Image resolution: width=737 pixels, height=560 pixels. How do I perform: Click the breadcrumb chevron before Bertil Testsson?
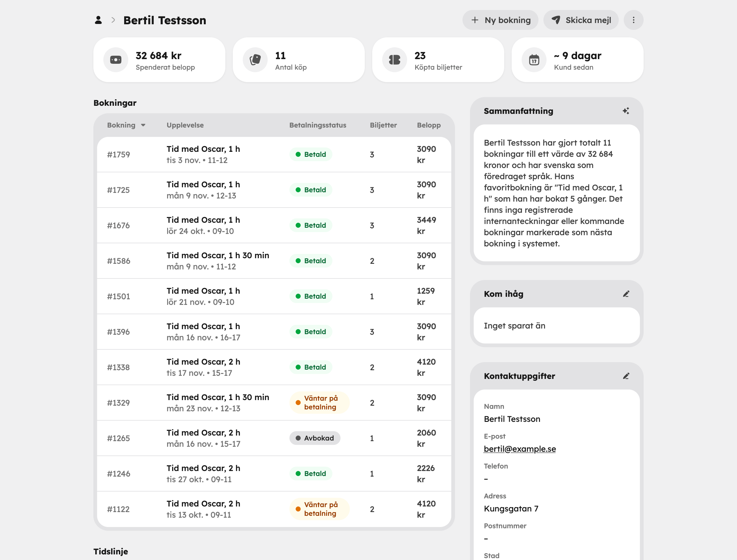[x=113, y=20]
